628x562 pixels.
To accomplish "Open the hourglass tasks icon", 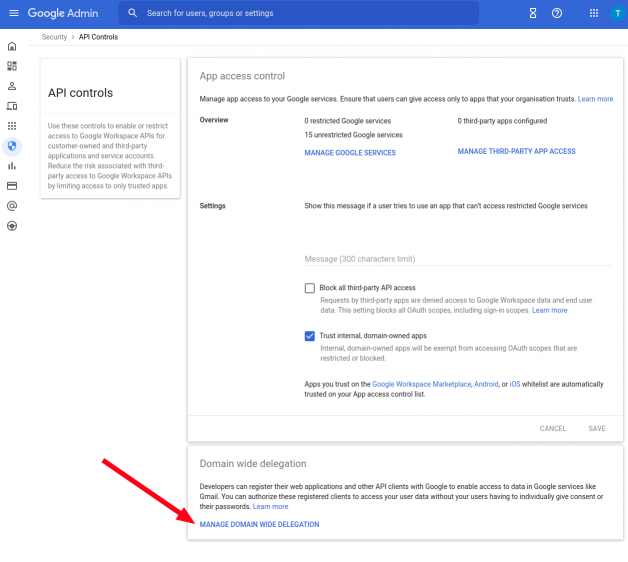I will [x=533, y=13].
